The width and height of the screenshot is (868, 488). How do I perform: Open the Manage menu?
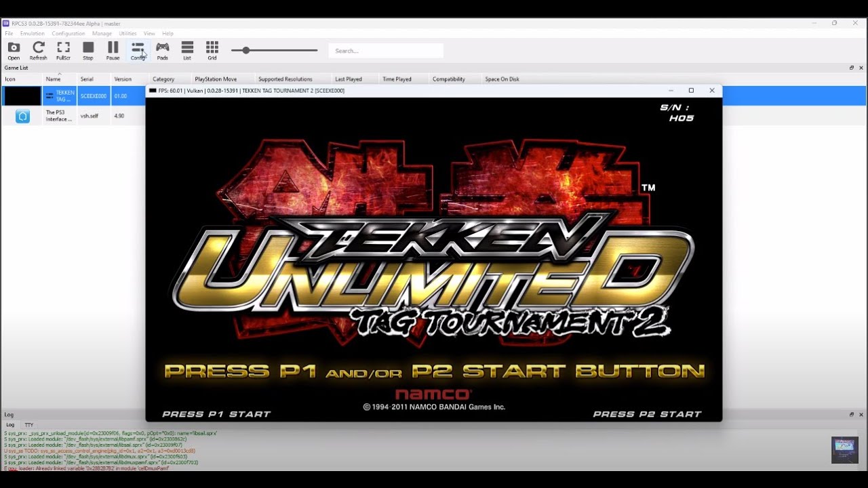(102, 33)
